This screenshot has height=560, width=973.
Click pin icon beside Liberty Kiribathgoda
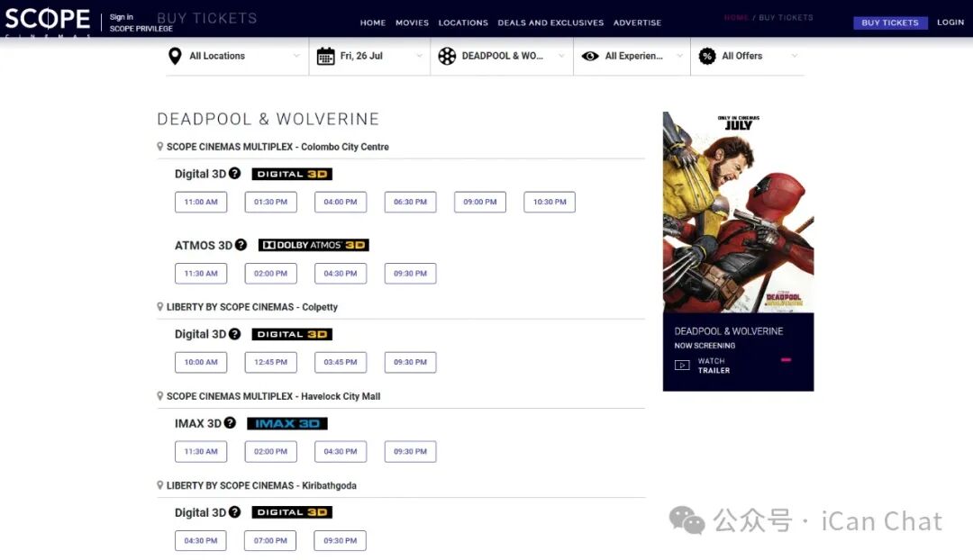pos(160,485)
